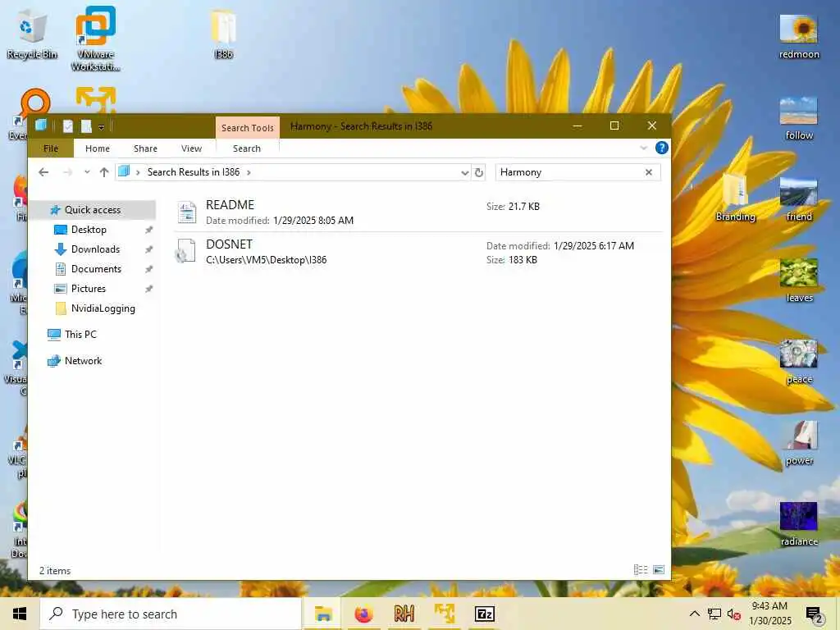Open the Windows Start menu
Screen dimensions: 840x630
(x=20, y=614)
